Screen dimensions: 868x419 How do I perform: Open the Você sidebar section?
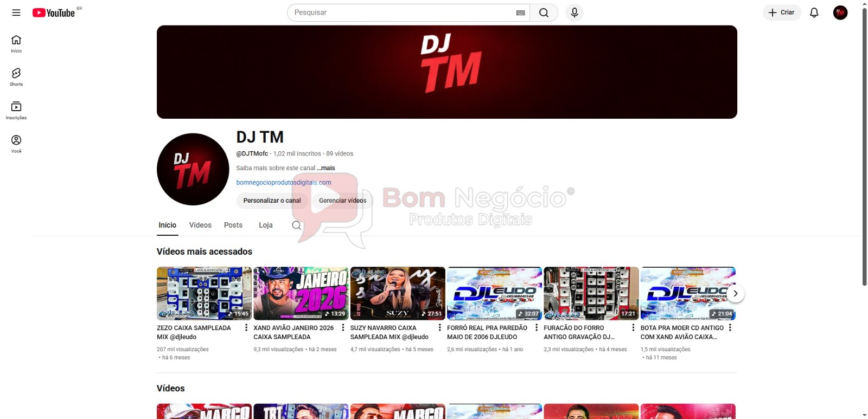coord(16,144)
